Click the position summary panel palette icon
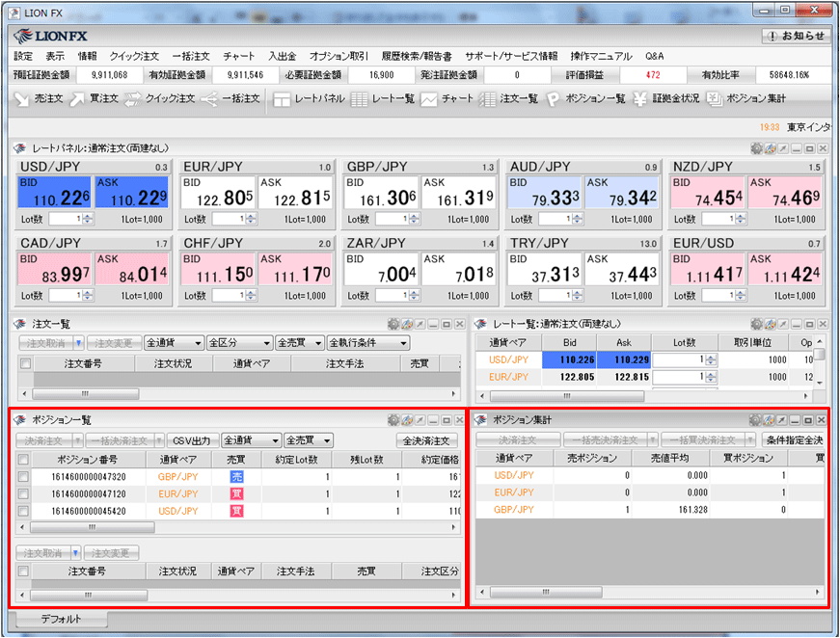This screenshot has height=638, width=840. click(x=769, y=420)
